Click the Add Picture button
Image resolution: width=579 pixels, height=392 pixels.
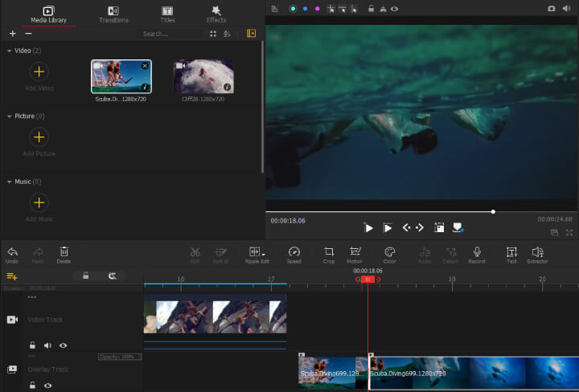tap(39, 137)
